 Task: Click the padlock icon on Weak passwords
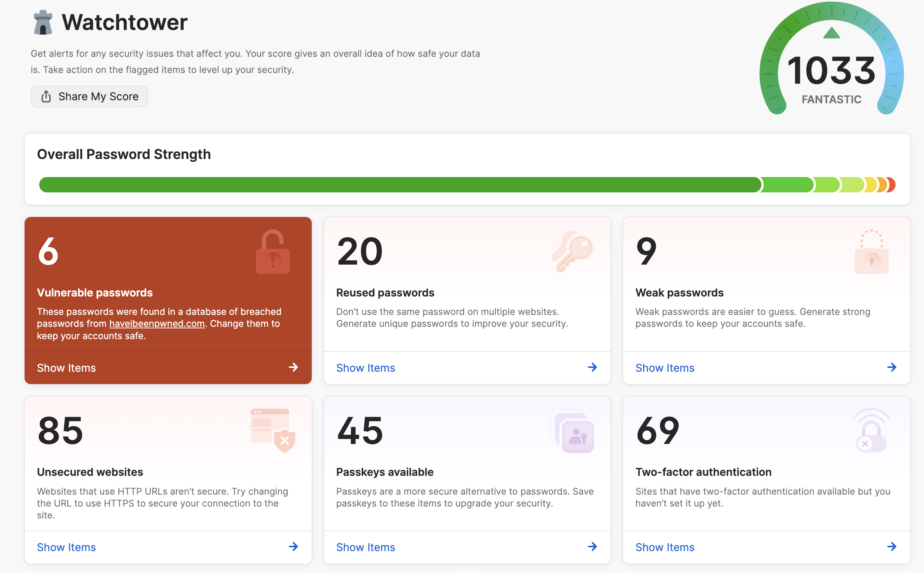(x=871, y=252)
